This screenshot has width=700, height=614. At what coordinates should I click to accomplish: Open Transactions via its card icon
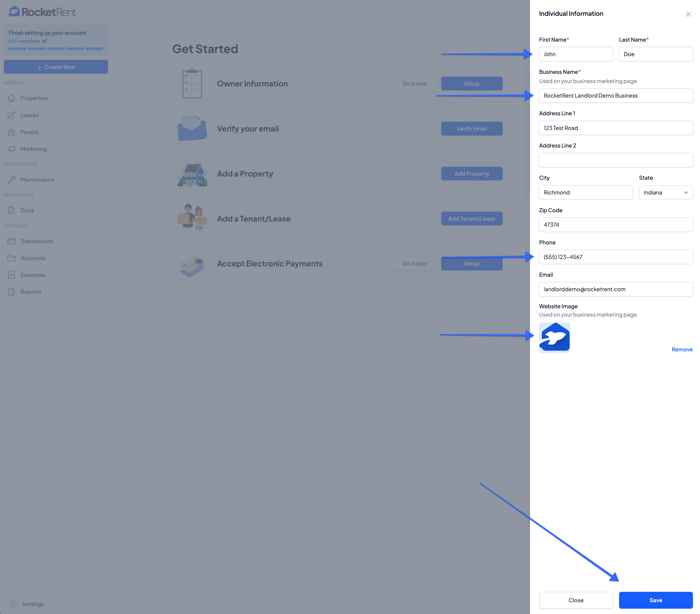coord(12,241)
